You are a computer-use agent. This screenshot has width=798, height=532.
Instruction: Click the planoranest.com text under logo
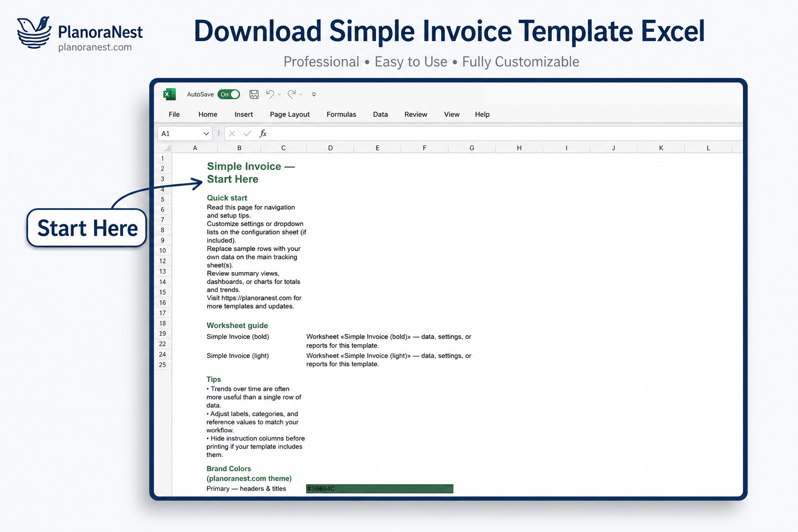95,47
